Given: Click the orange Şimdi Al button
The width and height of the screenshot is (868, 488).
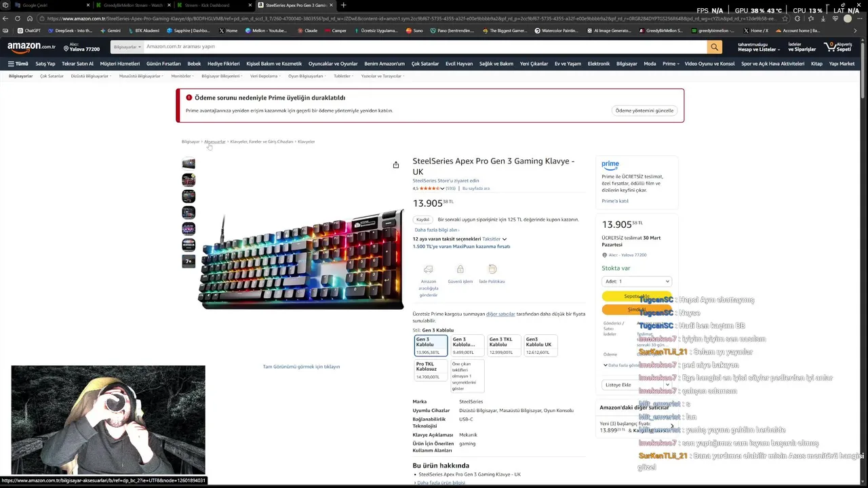Looking at the screenshot, I should point(636,310).
